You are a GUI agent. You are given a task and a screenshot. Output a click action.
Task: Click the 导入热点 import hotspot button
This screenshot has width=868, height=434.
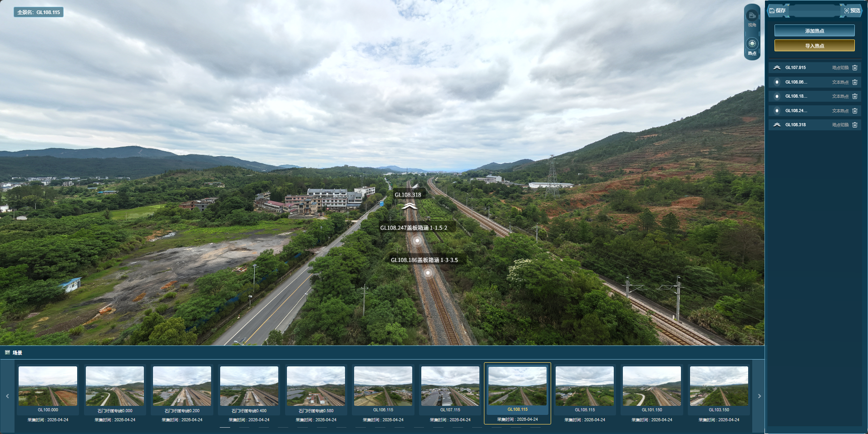[814, 46]
